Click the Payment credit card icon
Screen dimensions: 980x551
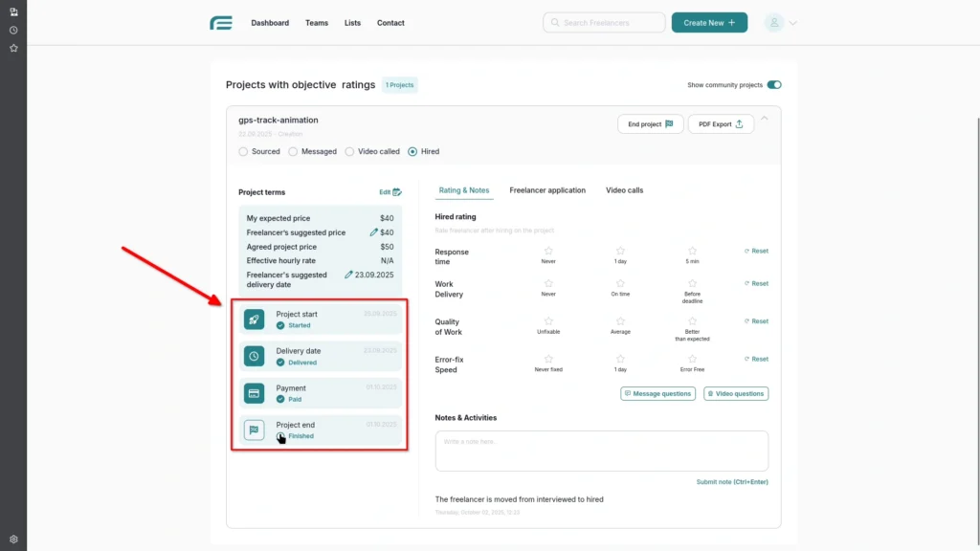click(254, 393)
